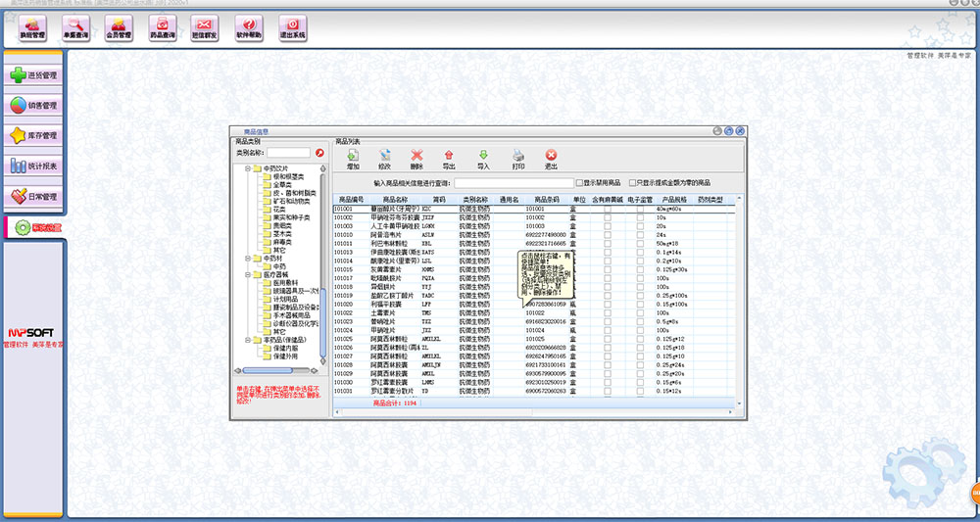The height and width of the screenshot is (522, 980).
Task: Open the 销售管理 sidebar menu
Action: (33, 105)
